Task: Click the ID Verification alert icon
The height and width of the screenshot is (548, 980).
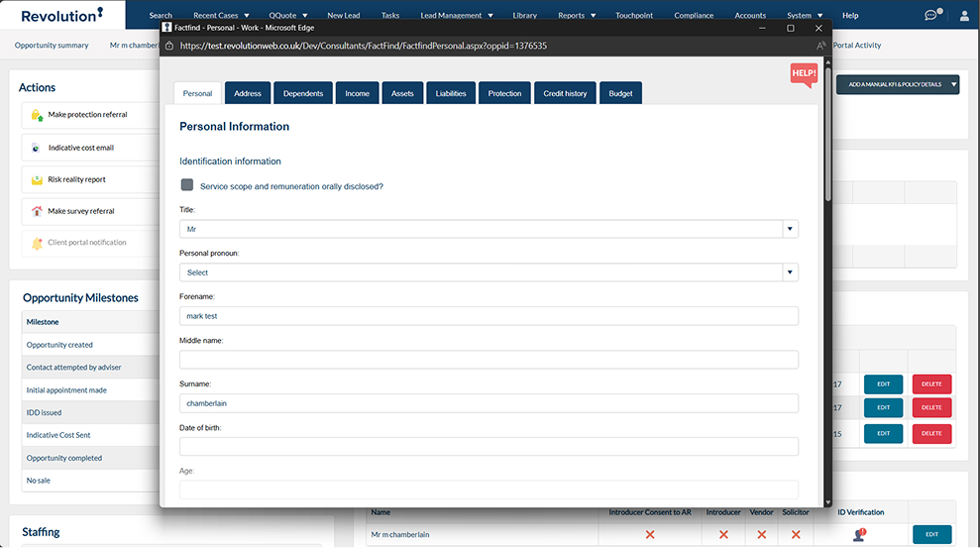Action: pos(859,534)
